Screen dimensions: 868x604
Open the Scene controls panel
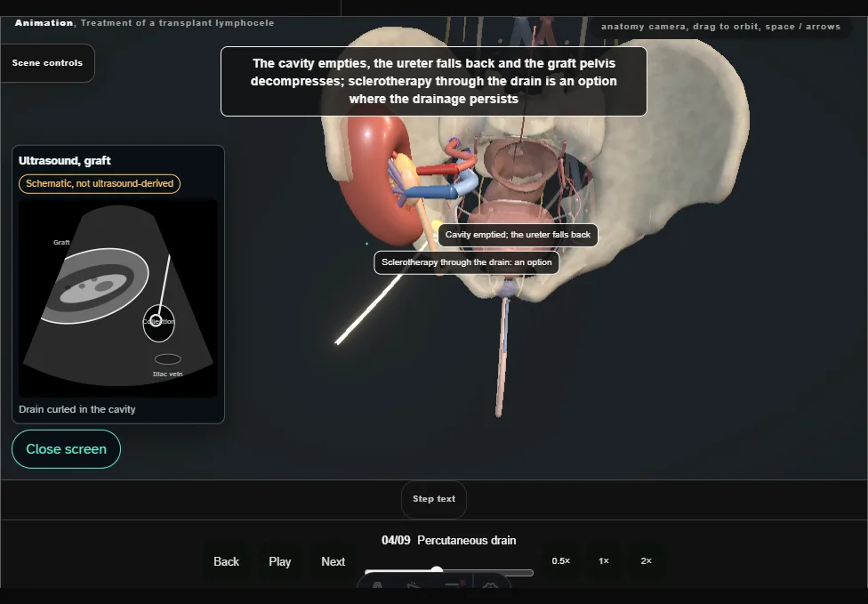(x=48, y=63)
